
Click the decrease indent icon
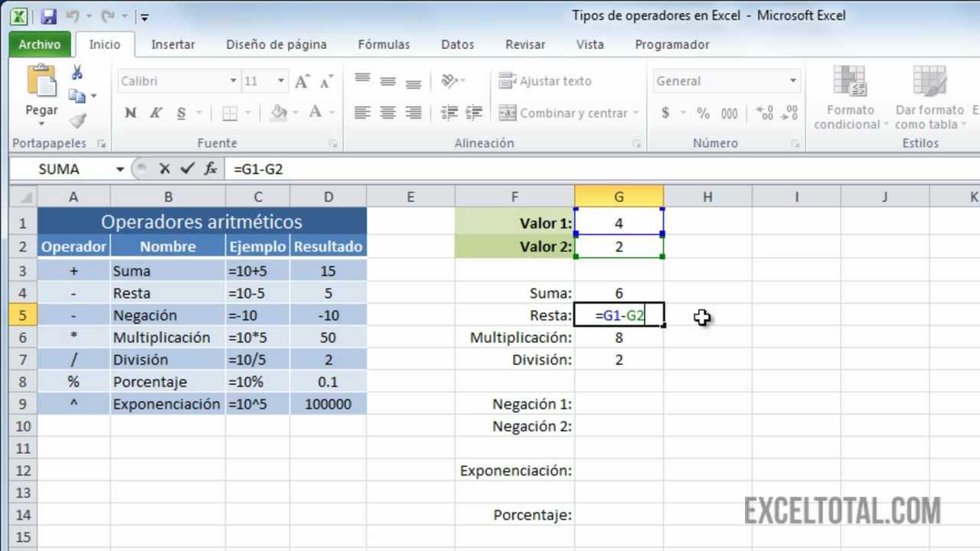tap(449, 113)
